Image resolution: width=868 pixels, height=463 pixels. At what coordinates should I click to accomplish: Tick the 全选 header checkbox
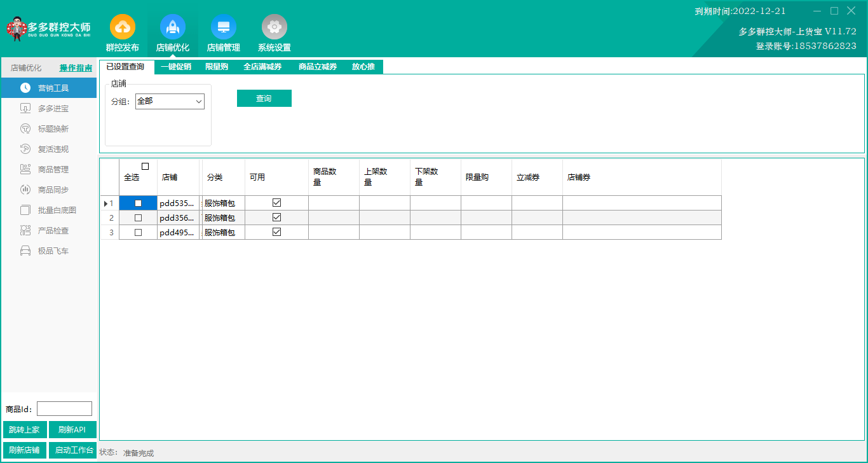click(x=145, y=167)
